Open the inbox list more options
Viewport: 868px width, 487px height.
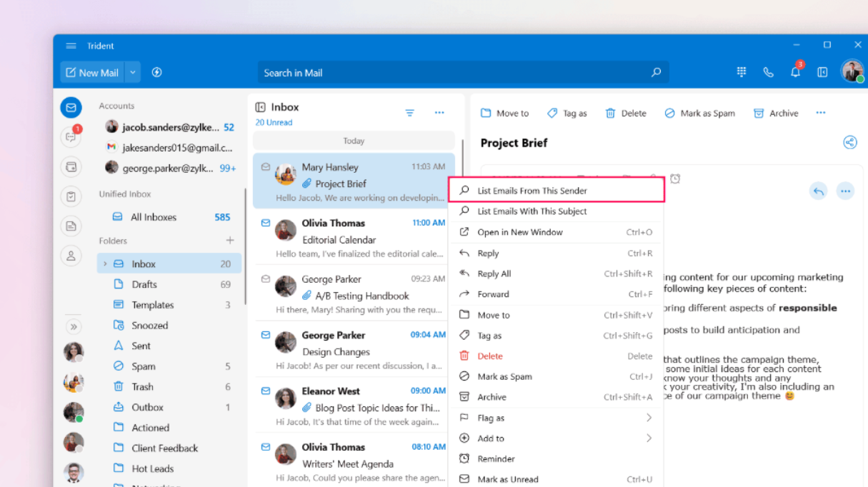[x=439, y=113]
